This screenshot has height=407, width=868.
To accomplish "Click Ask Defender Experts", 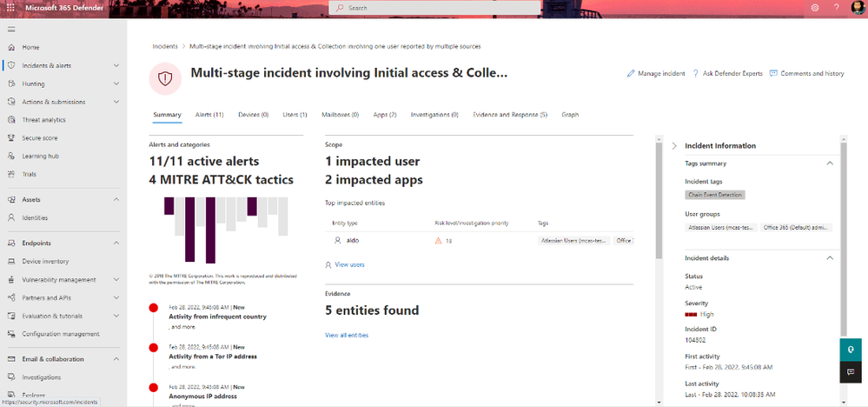I will (x=727, y=73).
